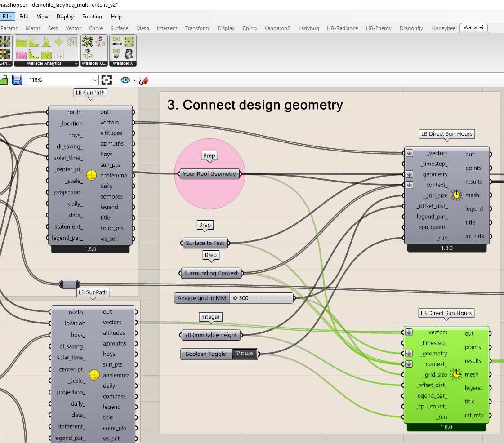The width and height of the screenshot is (504, 443).
Task: Switch the Boolean Toggle from True to False
Action: click(x=244, y=354)
